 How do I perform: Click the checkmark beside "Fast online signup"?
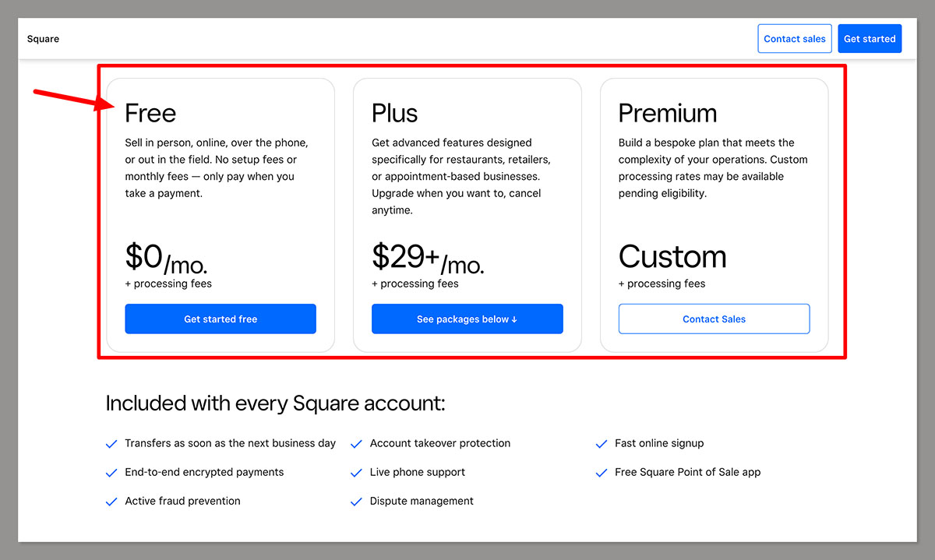point(601,443)
